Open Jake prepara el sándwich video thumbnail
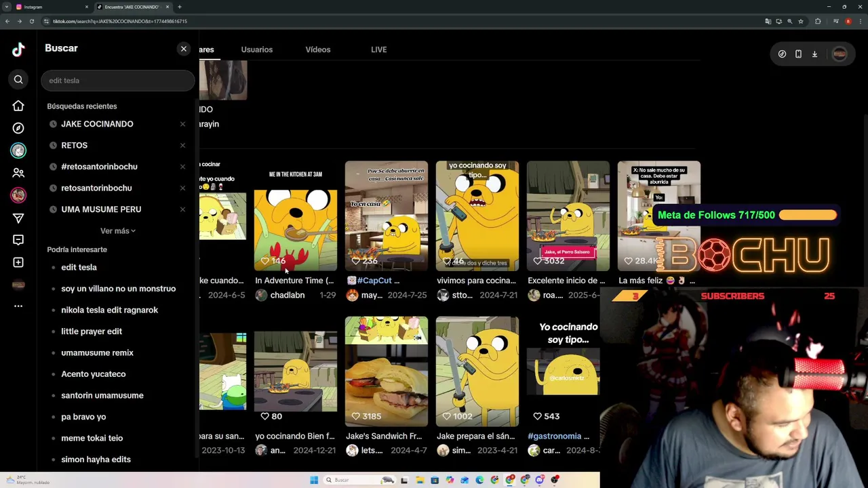This screenshot has height=488, width=868. [x=477, y=371]
